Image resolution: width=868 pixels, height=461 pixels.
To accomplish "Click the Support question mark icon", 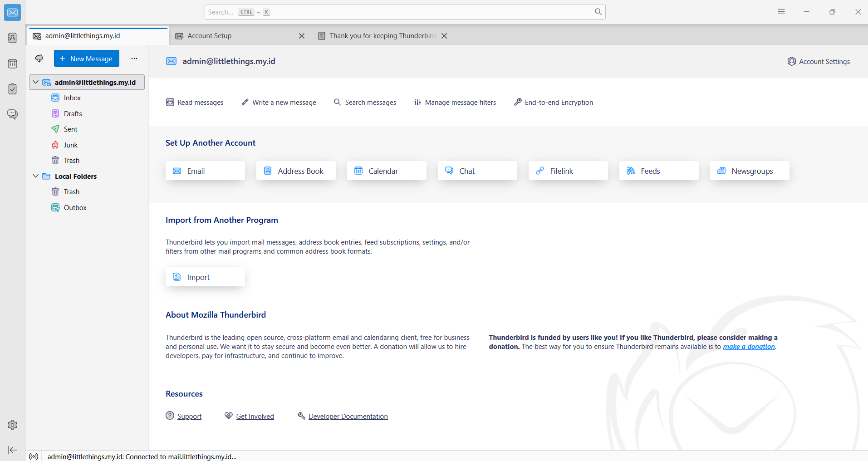I will click(x=170, y=416).
